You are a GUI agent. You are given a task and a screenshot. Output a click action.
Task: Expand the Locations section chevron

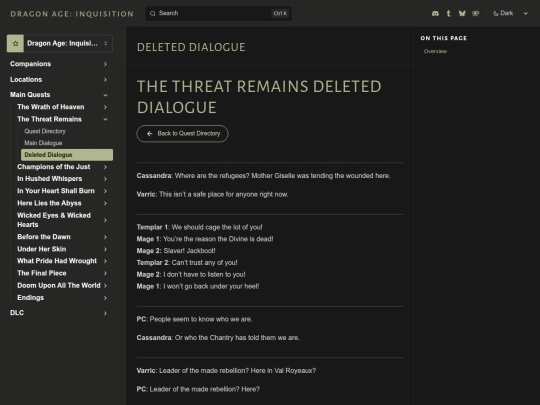tap(105, 80)
